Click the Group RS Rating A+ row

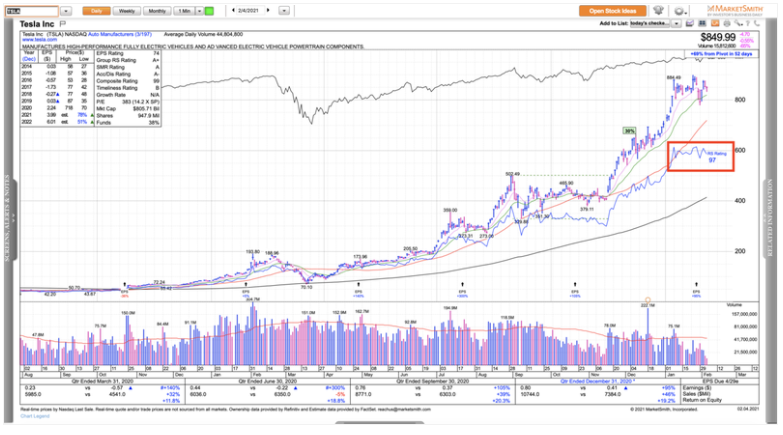(x=128, y=60)
